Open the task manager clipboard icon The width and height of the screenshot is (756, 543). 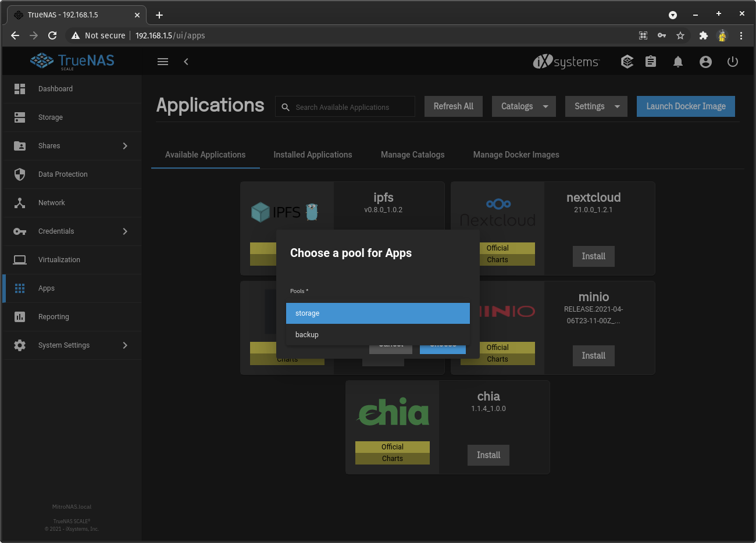(651, 62)
